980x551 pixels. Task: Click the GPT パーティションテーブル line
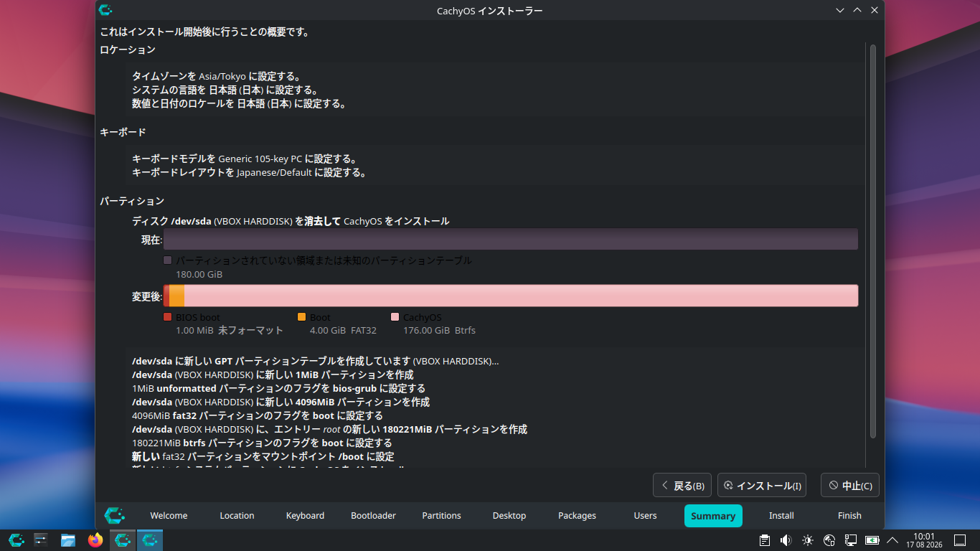pos(316,361)
